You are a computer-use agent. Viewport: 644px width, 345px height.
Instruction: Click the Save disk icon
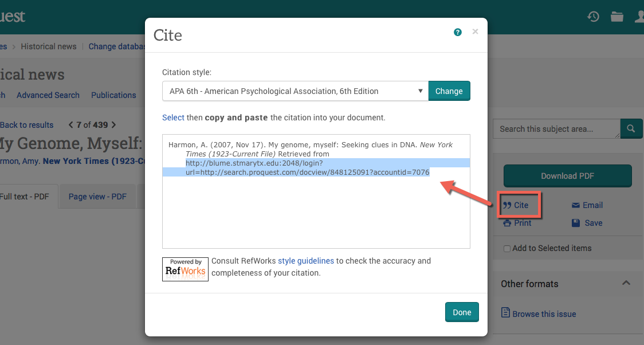(576, 223)
